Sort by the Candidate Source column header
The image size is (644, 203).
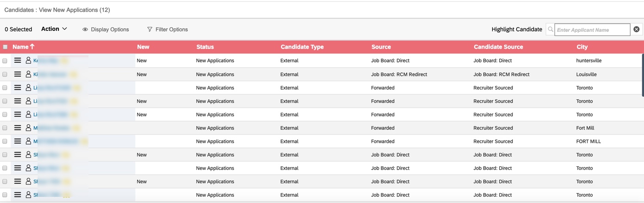(498, 47)
